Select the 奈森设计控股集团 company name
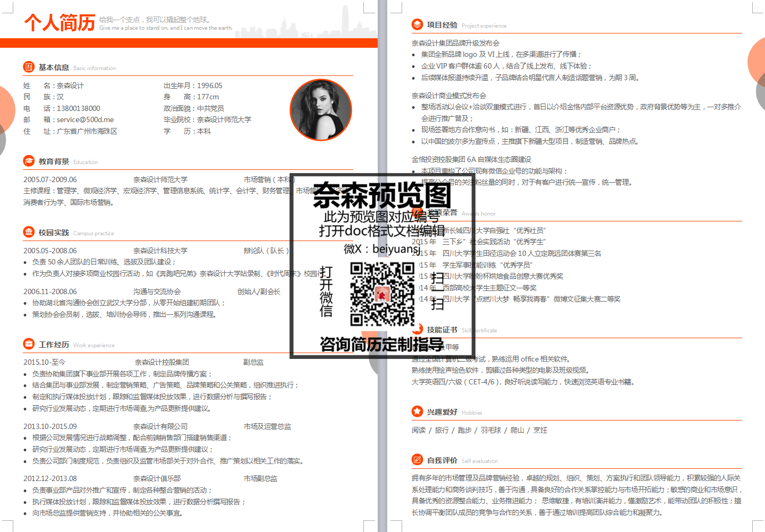Screen dimensions: 765x532 (162, 362)
